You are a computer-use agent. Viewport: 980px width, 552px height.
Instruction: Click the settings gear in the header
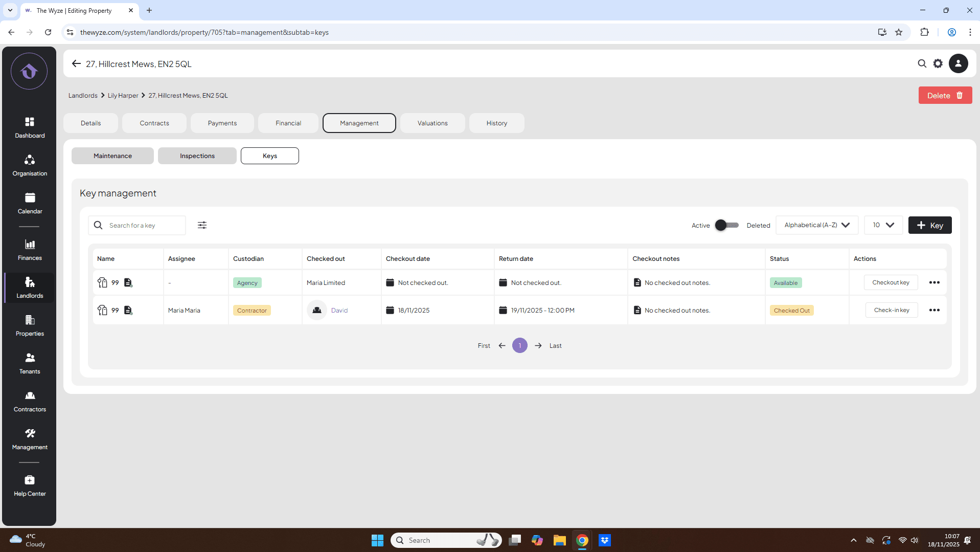(x=938, y=64)
